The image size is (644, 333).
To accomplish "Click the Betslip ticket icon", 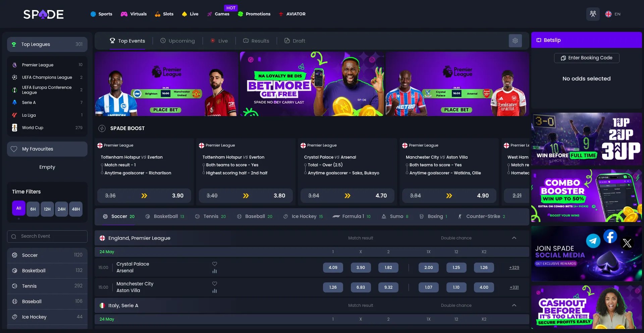I will point(539,40).
